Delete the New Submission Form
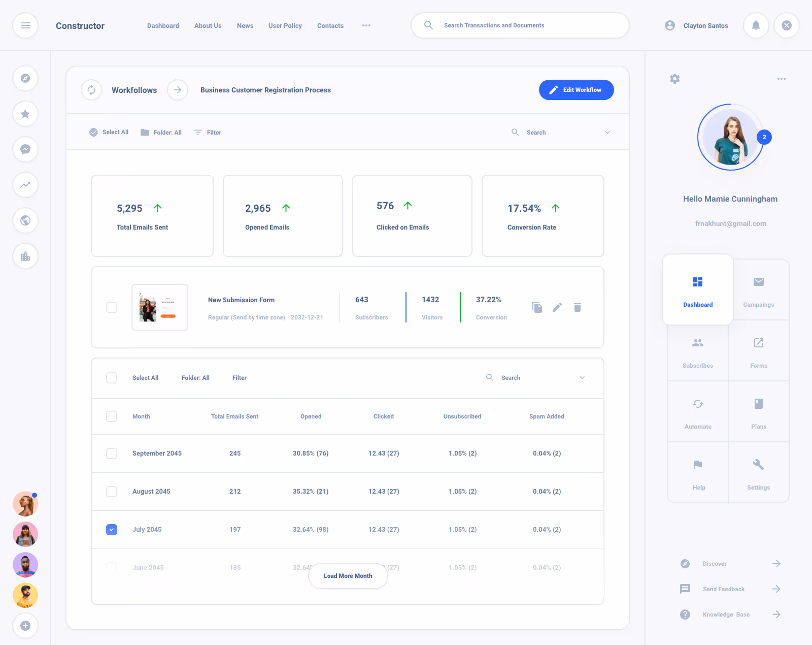 click(577, 307)
